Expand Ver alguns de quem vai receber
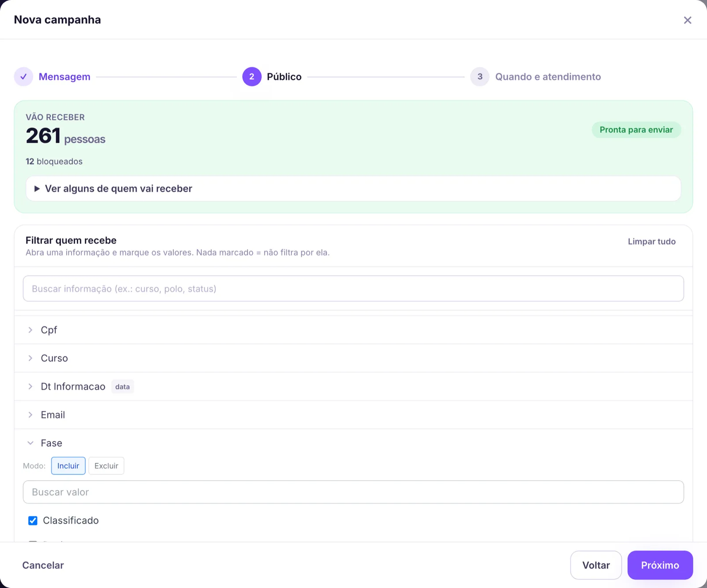 353,189
